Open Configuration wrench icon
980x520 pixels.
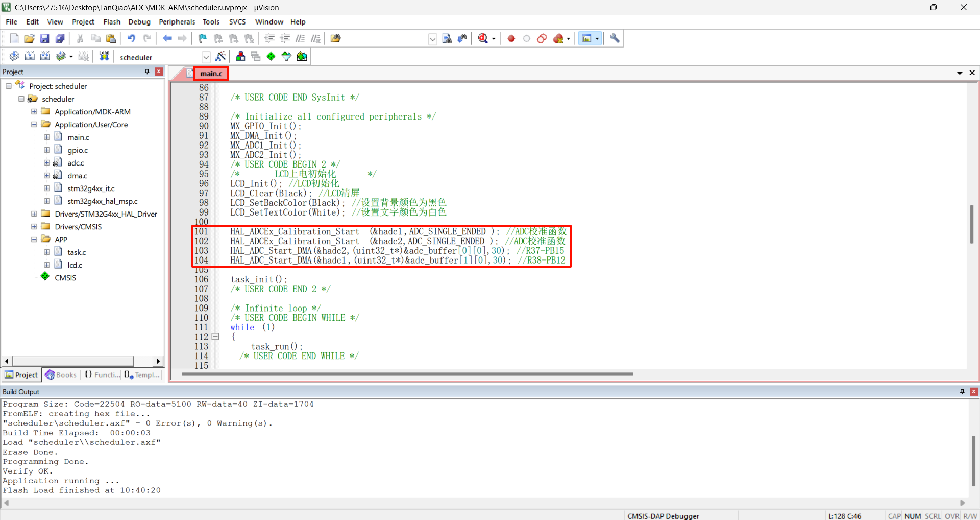coord(615,38)
